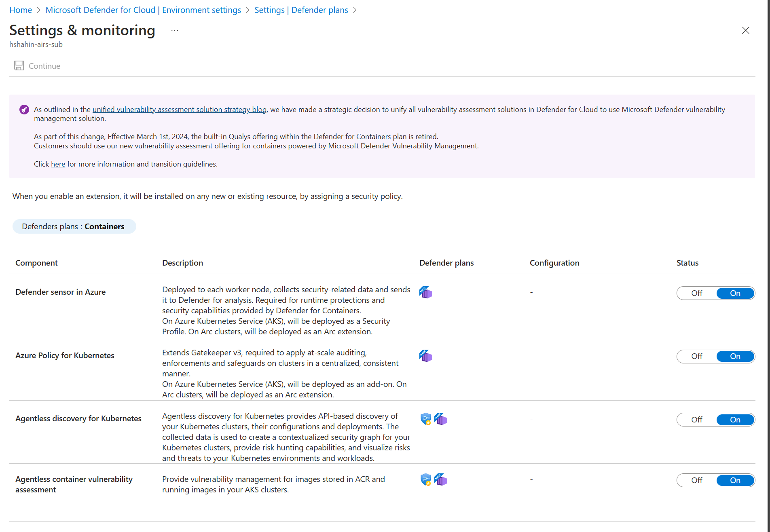This screenshot has height=532, width=770.
Task: Click Containers plan icon in vulnerability assessment row
Action: click(440, 480)
